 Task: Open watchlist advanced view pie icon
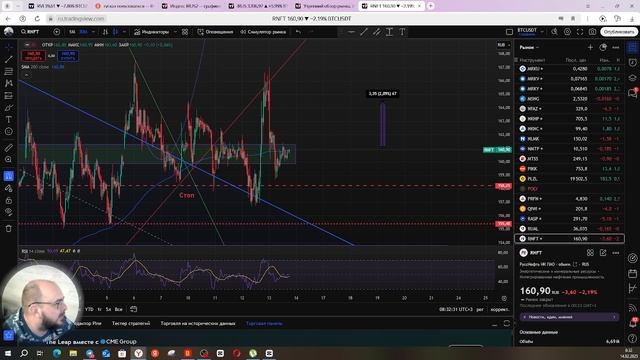[x=603, y=47]
